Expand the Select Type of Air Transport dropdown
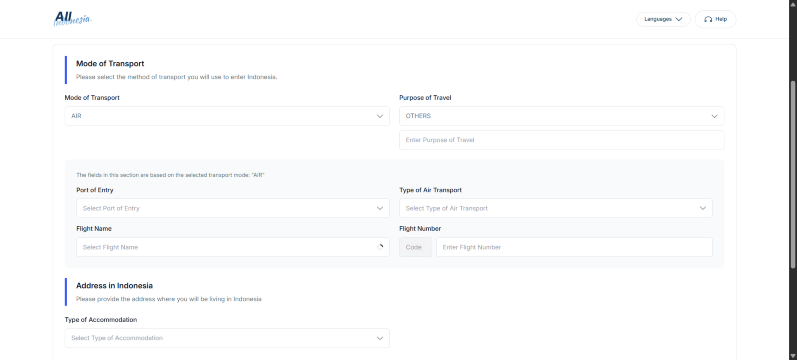 556,208
